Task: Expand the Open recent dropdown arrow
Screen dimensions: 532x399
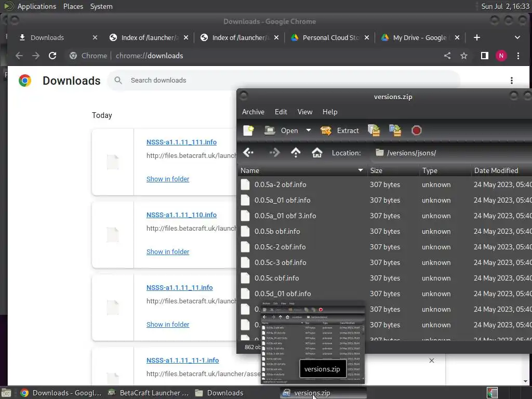Action: click(x=309, y=130)
